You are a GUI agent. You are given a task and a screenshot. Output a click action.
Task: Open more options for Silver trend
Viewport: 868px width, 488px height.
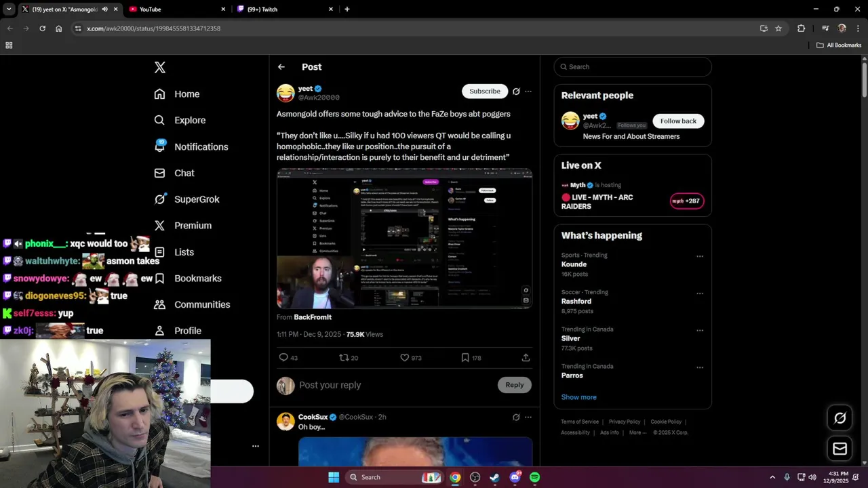(x=700, y=331)
